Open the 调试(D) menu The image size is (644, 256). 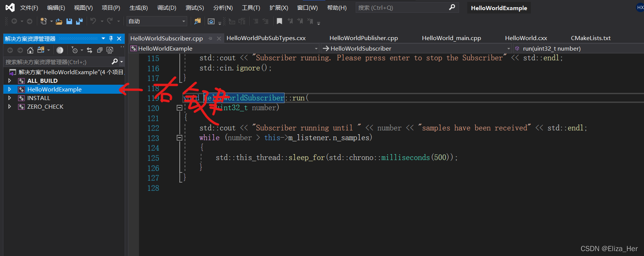(x=167, y=7)
